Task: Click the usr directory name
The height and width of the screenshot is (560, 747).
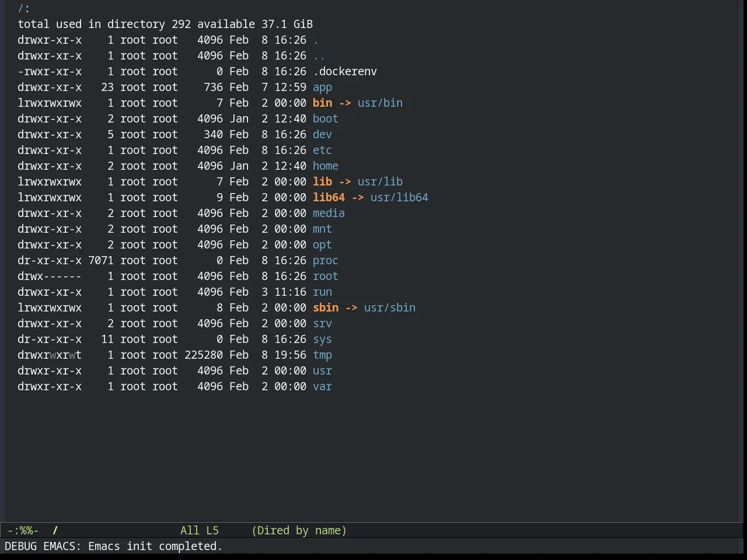Action: [322, 371]
